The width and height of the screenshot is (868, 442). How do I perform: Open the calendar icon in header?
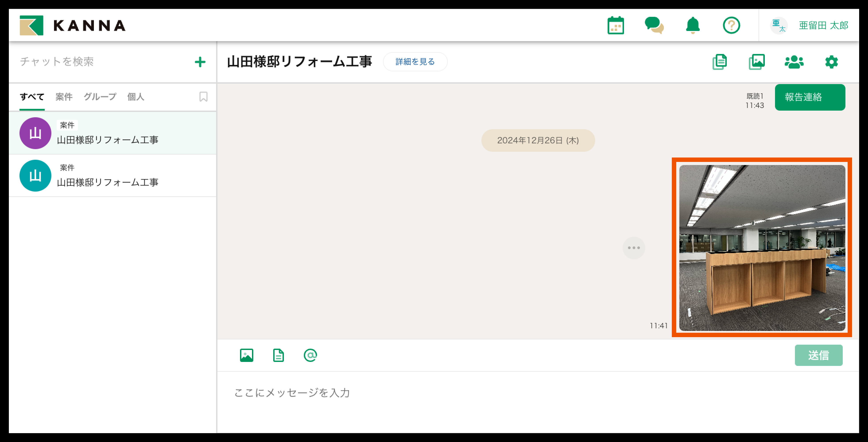[x=615, y=26]
